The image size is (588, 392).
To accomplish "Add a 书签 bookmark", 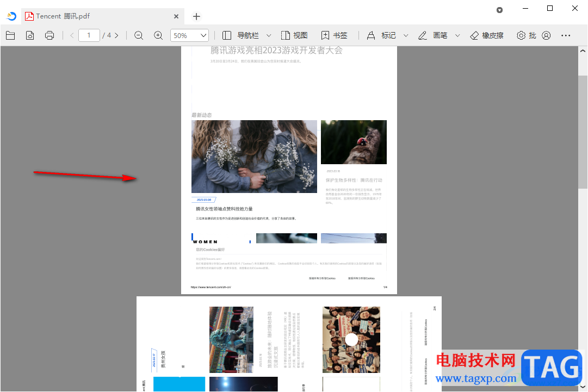I will click(335, 35).
